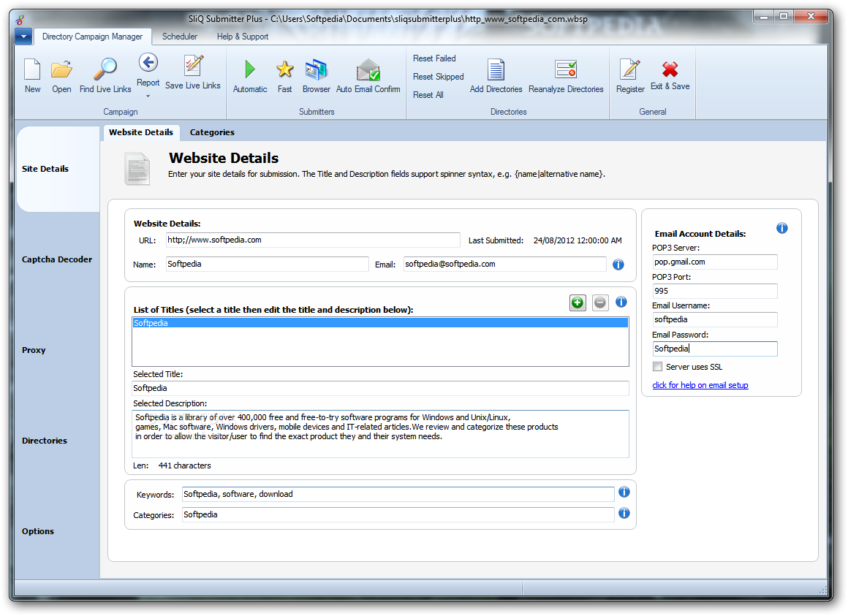Click info icon next to Categories field
The height and width of the screenshot is (616, 848).
624,513
